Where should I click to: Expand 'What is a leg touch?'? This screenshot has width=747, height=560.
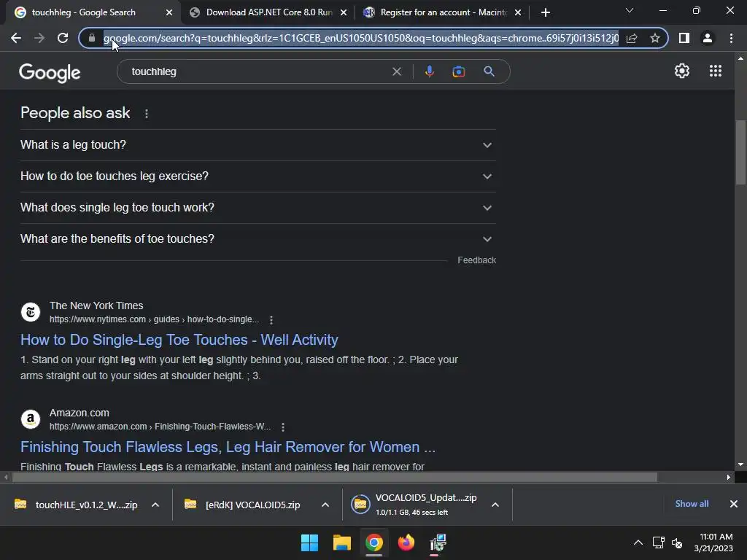258,145
